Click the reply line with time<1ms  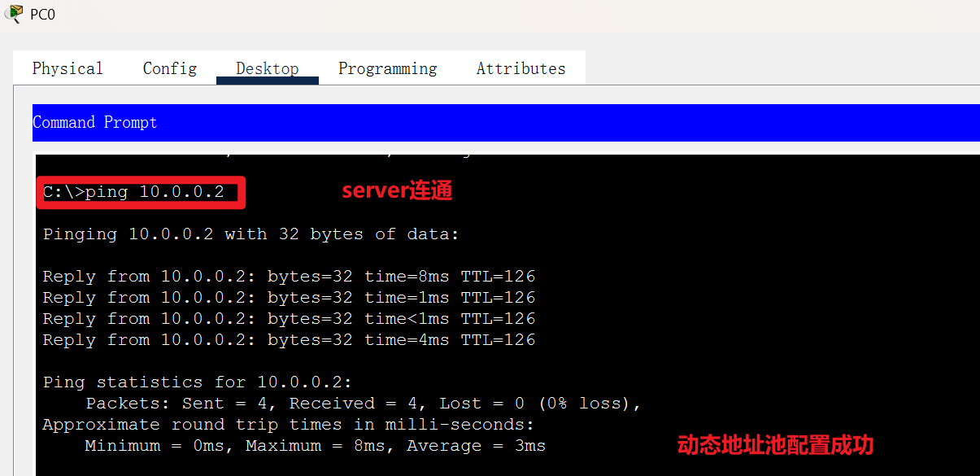tap(290, 319)
